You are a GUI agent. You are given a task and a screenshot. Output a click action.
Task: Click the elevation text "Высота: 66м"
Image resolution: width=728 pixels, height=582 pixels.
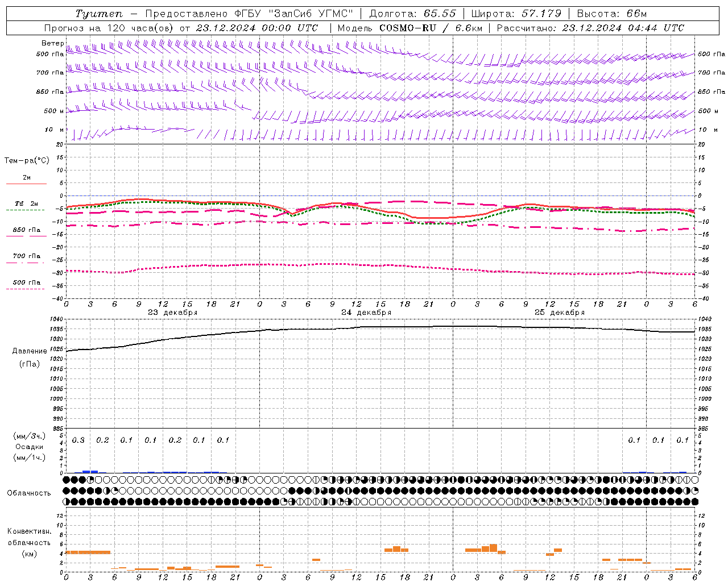click(612, 14)
